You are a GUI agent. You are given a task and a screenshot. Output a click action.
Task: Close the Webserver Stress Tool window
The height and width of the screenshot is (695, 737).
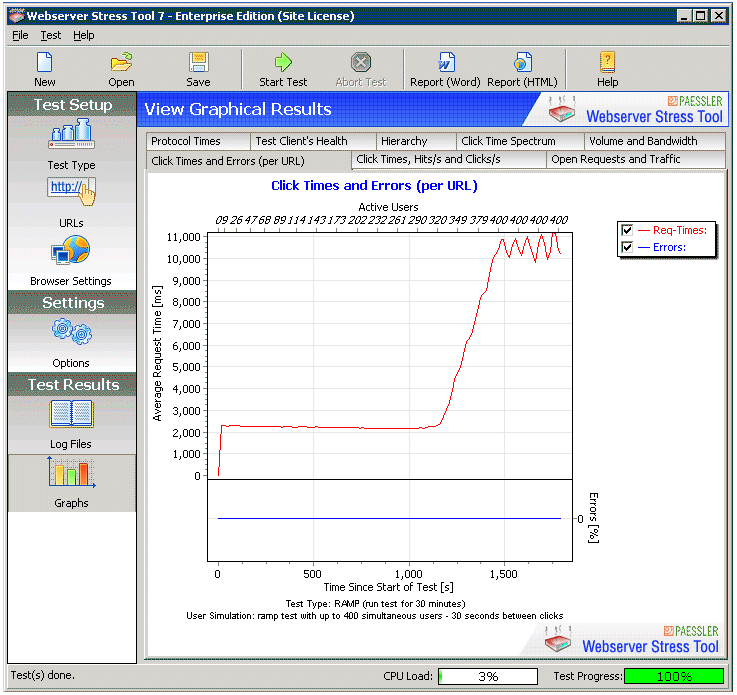(718, 16)
